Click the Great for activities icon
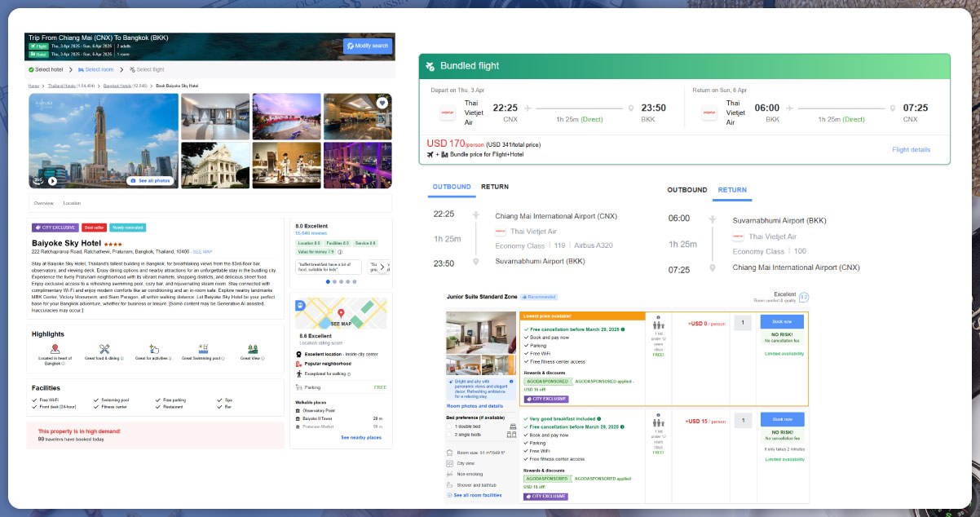Screen dimensions: 980x517 tap(153, 349)
